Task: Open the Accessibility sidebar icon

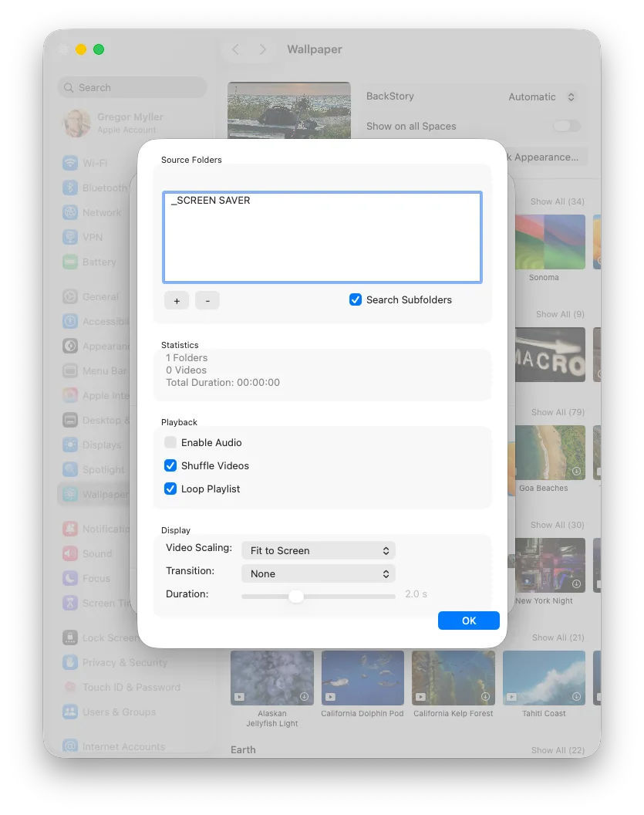Action: point(70,321)
